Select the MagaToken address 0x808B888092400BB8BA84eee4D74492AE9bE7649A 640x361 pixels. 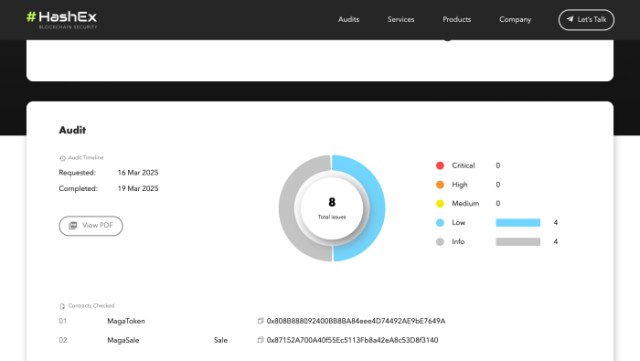(x=356, y=321)
